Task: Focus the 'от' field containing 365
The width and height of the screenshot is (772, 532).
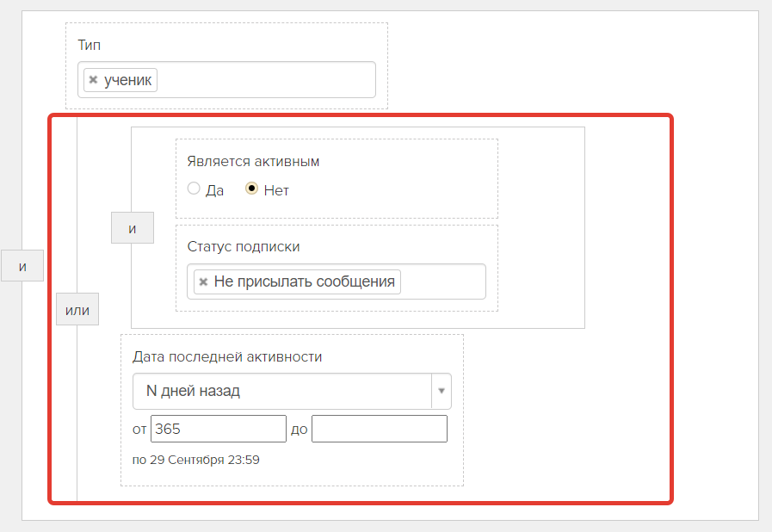Action: [218, 429]
